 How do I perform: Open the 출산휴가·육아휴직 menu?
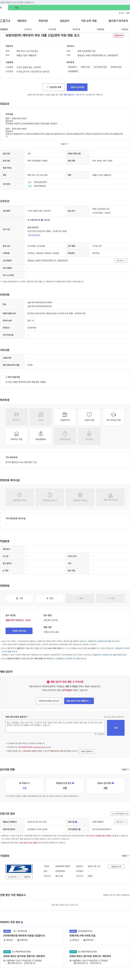pyautogui.click(x=118, y=21)
